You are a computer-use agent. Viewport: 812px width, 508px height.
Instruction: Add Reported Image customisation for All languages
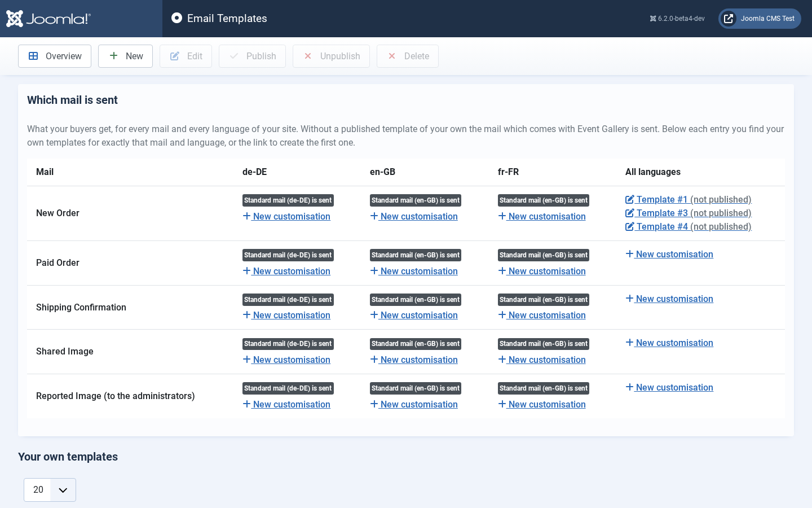tap(669, 387)
